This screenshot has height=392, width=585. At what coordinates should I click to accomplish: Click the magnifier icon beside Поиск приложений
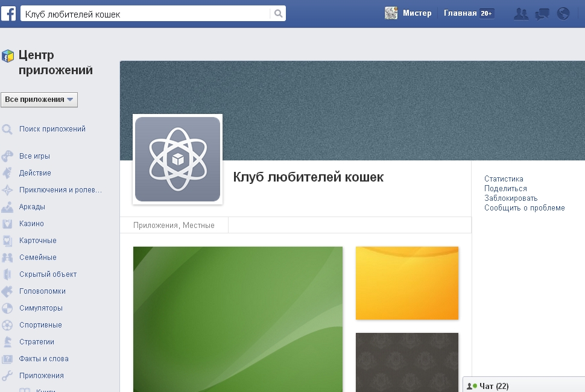7,130
